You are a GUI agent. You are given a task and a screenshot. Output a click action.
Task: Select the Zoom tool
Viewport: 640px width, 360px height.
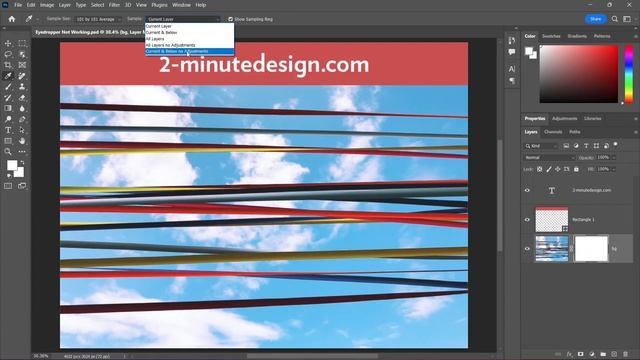click(8, 151)
